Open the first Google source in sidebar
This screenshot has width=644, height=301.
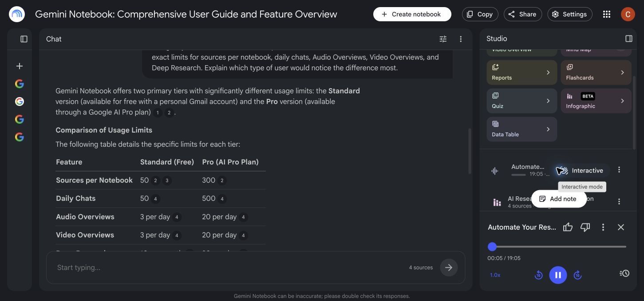click(20, 84)
